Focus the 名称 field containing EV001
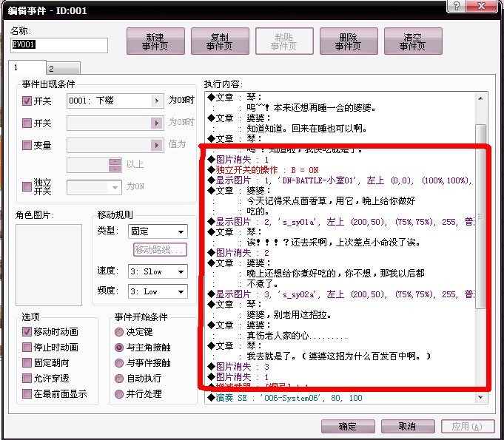This screenshot has width=504, height=440. coord(59,45)
